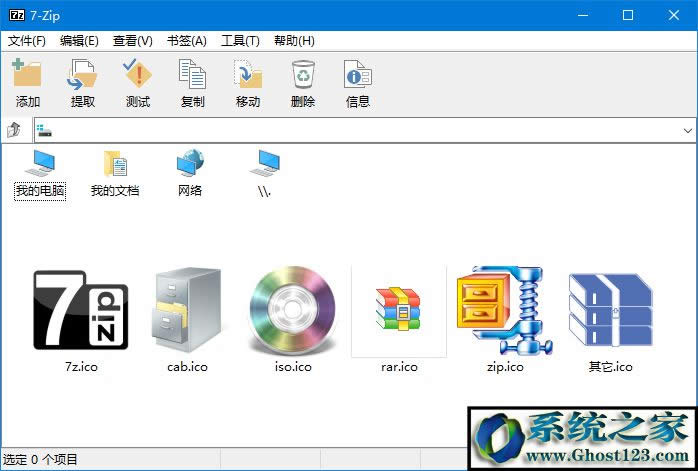Select the 我的文档 folder icon
This screenshot has width=698, height=471.
coord(115,163)
